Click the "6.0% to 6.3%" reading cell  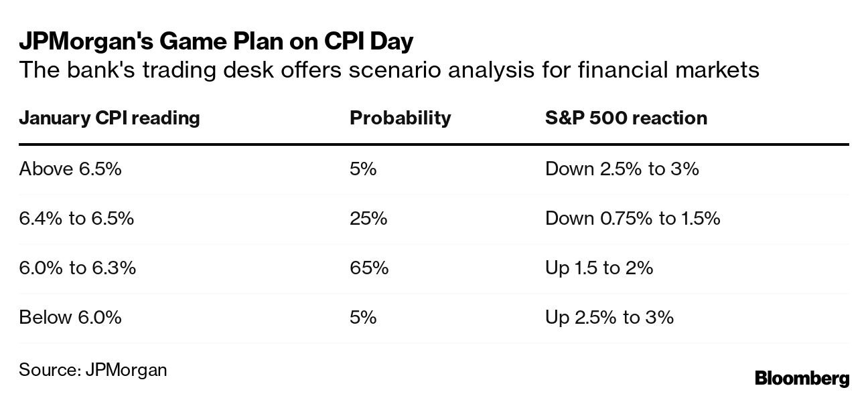tap(77, 268)
